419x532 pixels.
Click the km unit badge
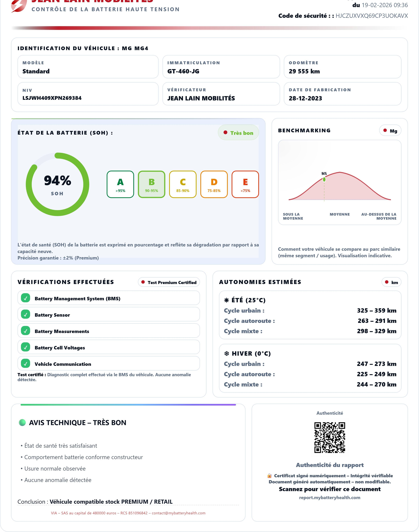(392, 282)
